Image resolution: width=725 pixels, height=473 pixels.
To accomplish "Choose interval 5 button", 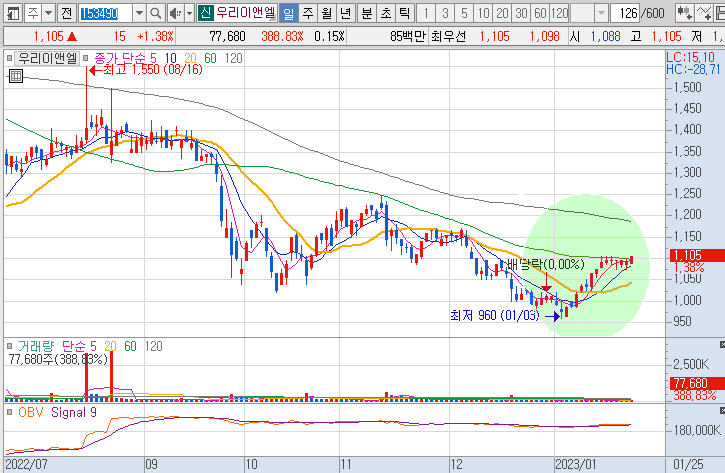I will [x=464, y=13].
